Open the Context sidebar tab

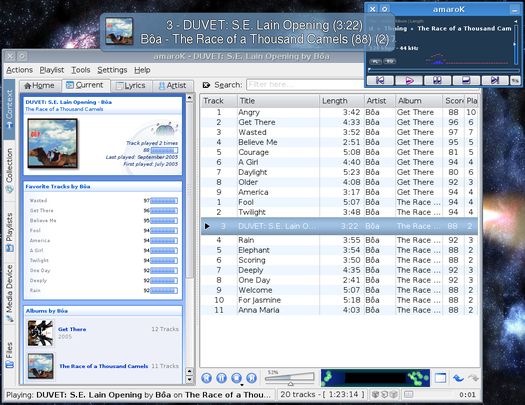click(x=9, y=109)
